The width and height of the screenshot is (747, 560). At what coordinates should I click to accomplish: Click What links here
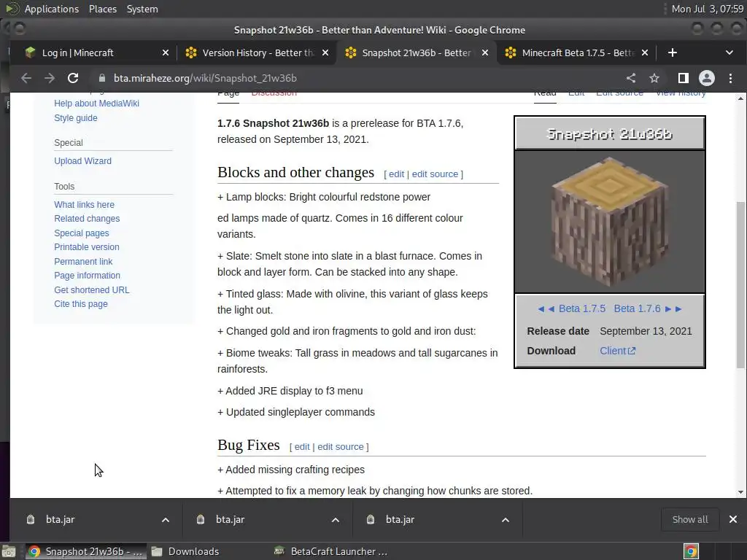tap(85, 205)
